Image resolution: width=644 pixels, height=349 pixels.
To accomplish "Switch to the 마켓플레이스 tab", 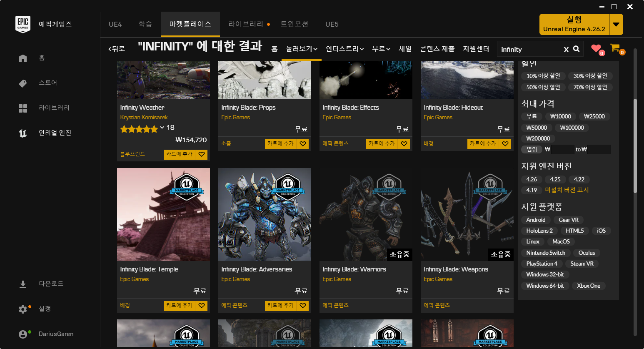I will tap(190, 24).
